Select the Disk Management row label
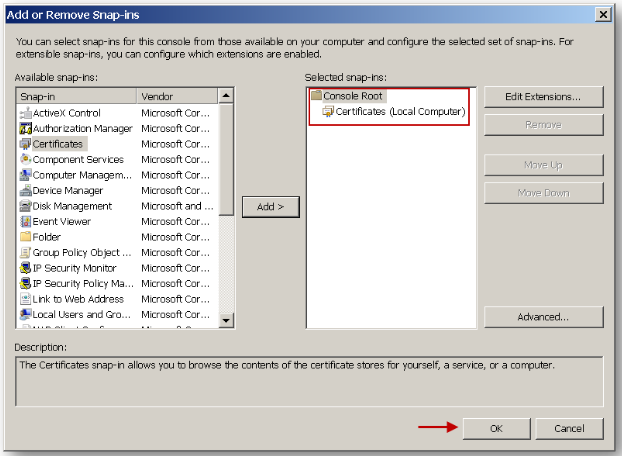This screenshot has height=456, width=622. click(x=72, y=206)
